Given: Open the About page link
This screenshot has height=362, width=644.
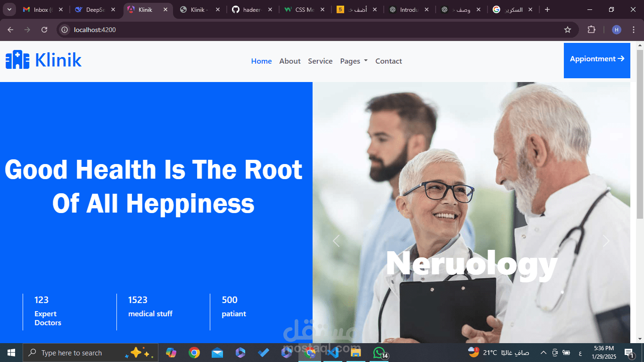Looking at the screenshot, I should 289,61.
